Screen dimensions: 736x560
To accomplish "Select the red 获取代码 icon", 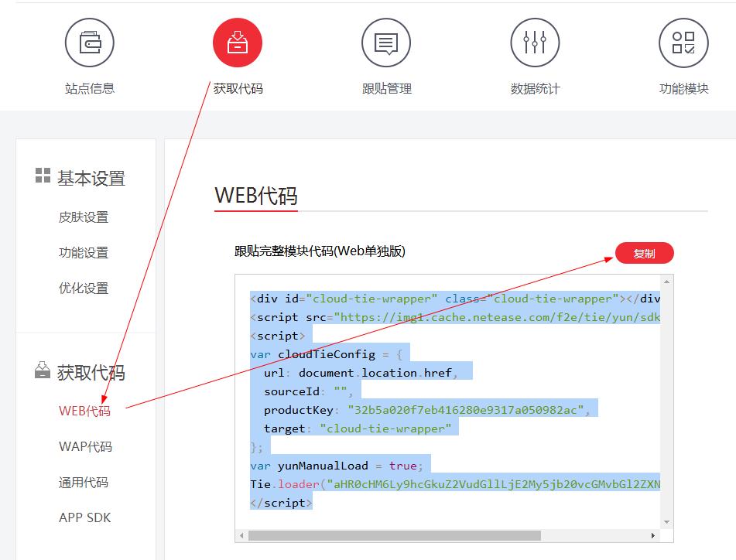I will point(238,43).
